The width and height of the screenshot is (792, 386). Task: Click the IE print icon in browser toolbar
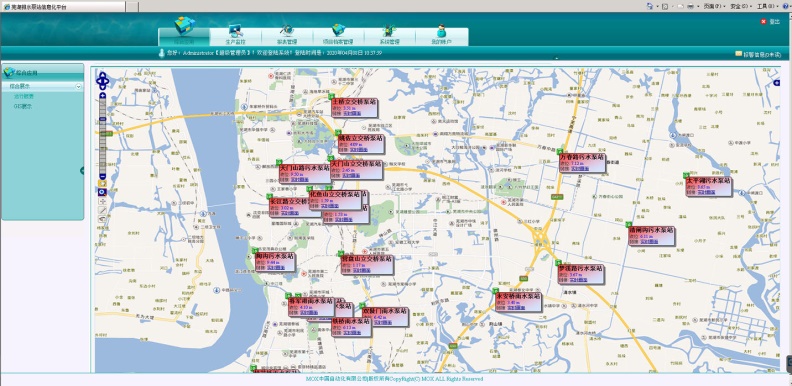tap(690, 6)
